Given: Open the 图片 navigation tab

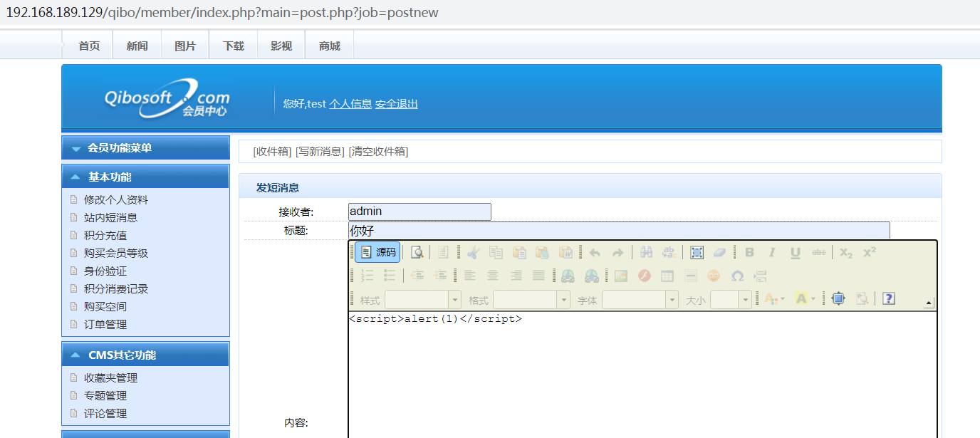Looking at the screenshot, I should tap(185, 46).
